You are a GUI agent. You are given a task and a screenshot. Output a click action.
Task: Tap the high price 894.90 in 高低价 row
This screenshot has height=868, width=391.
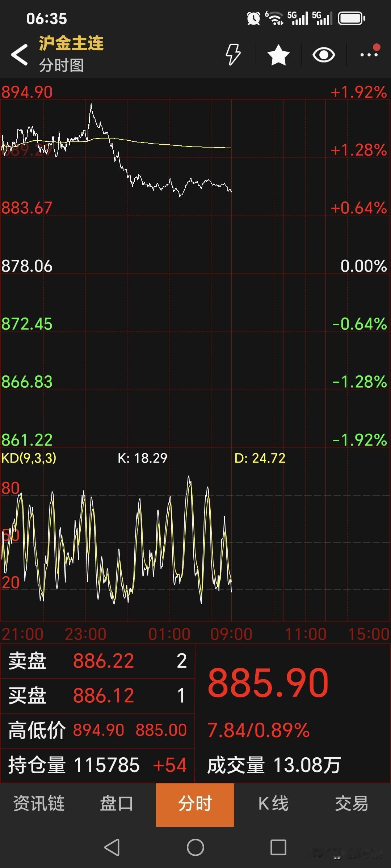(98, 730)
